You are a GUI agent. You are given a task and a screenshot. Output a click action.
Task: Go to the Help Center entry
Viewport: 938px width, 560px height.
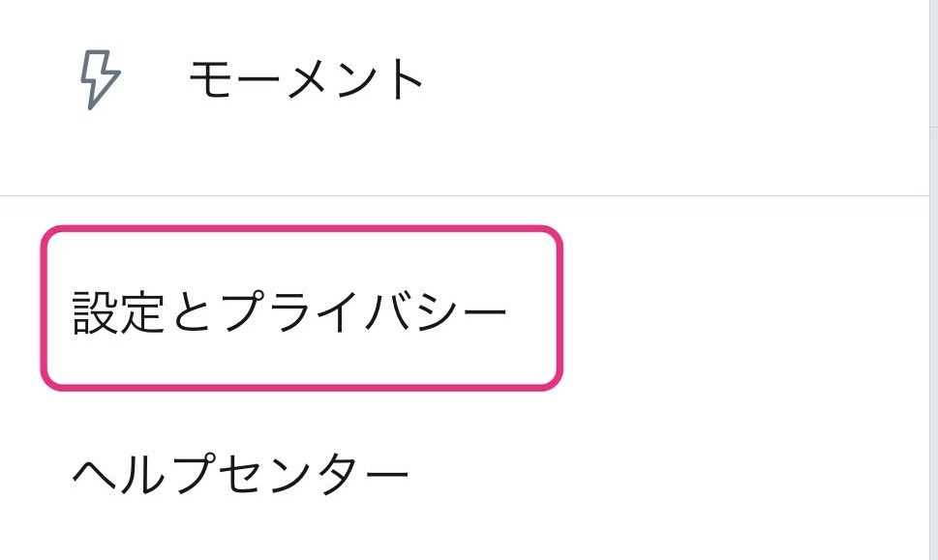[241, 474]
